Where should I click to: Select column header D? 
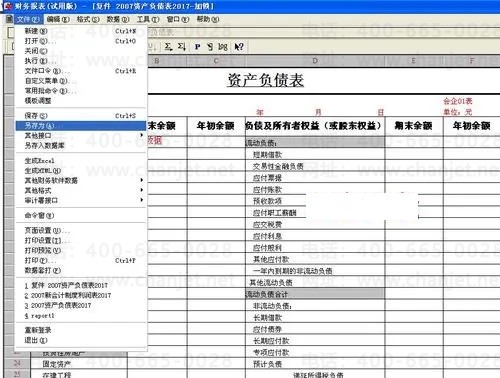coord(315,61)
